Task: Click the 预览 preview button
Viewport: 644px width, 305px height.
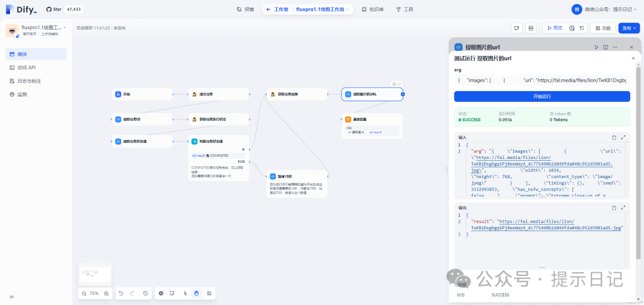Action: pyautogui.click(x=554, y=28)
